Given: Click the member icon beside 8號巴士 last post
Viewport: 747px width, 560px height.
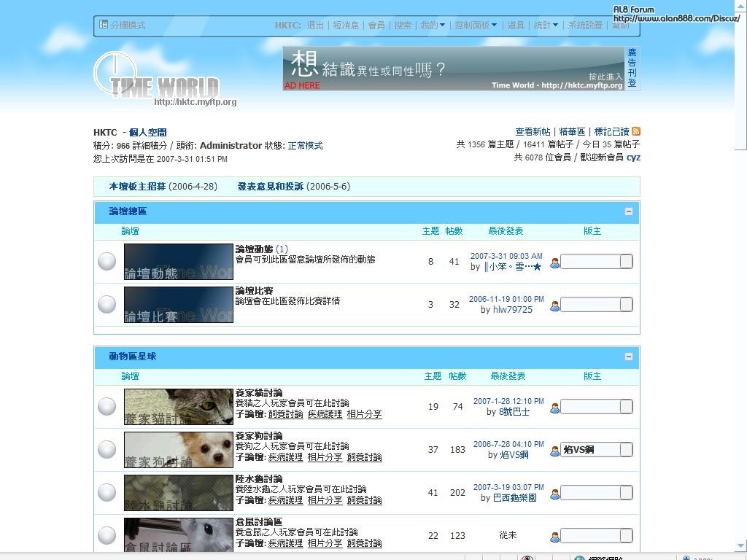Looking at the screenshot, I should pos(554,407).
